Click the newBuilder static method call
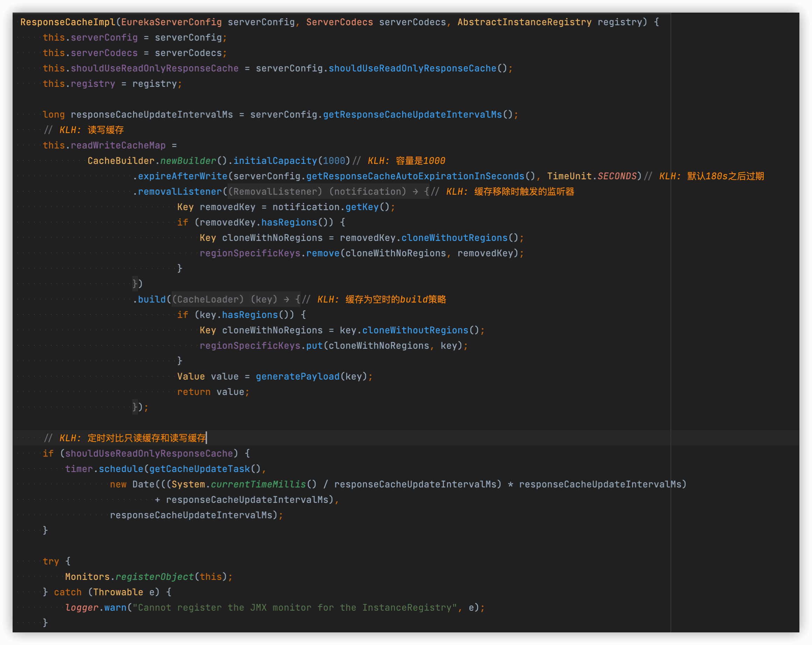Screen dimensions: 812x645 tap(188, 161)
